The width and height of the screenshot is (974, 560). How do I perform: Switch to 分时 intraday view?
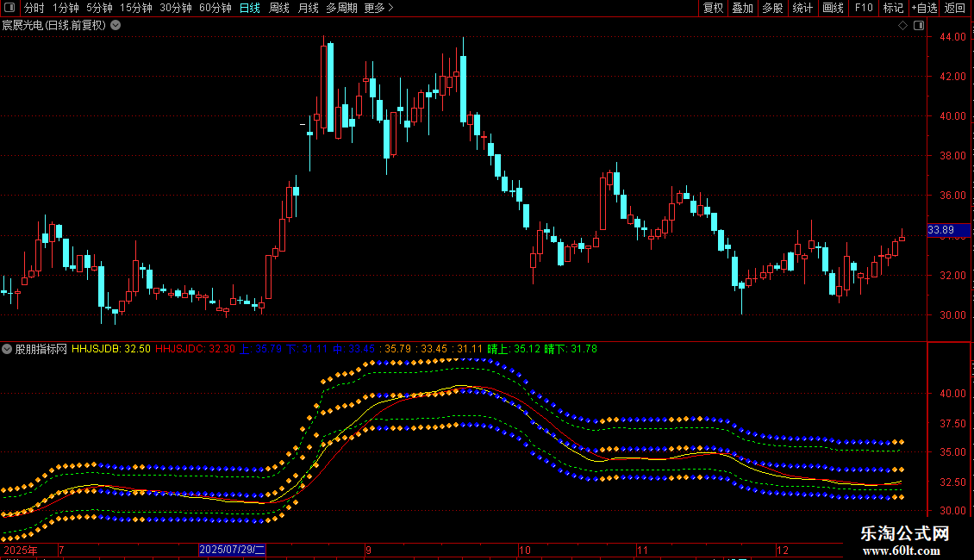34,8
